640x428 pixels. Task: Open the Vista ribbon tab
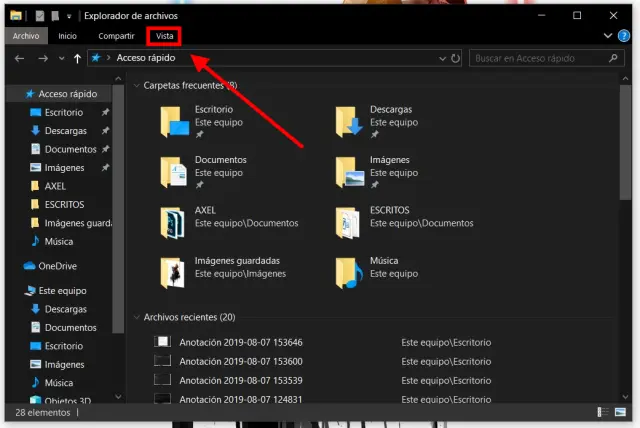pos(164,36)
